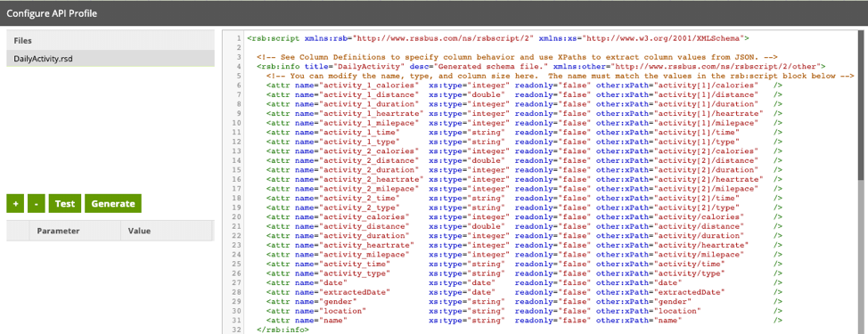Click the Configure API Profile title
The image size is (868, 334).
[x=52, y=13]
